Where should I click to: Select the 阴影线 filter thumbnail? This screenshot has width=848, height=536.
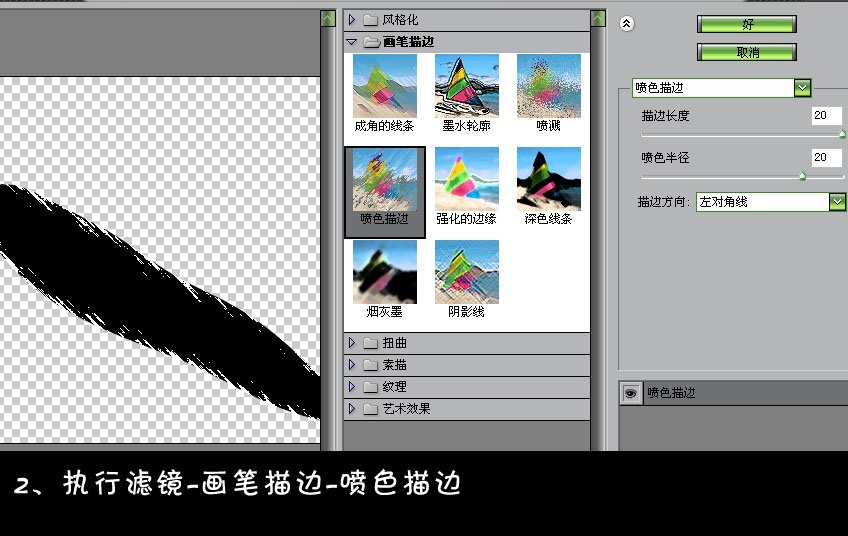467,272
